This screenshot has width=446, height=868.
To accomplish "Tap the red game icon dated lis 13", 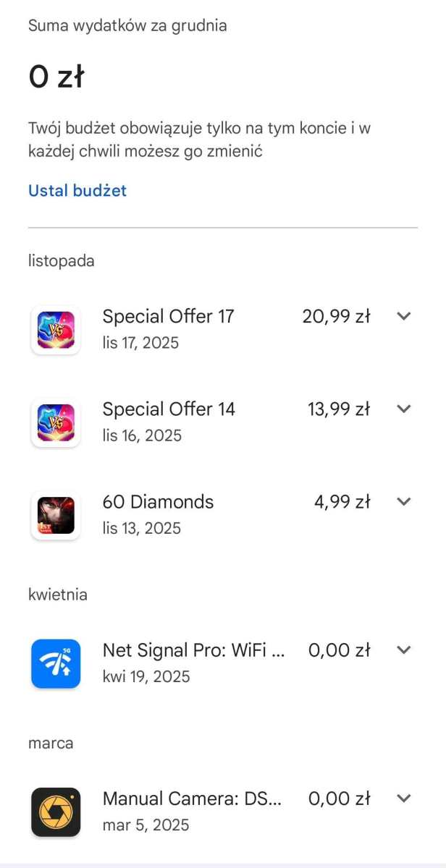I will [56, 514].
